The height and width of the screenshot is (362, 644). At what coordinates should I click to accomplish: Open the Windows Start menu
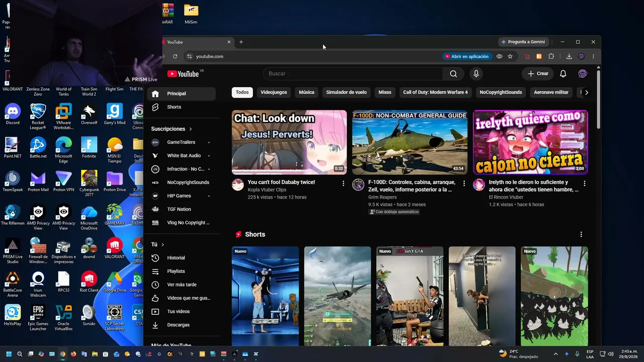click(9, 354)
